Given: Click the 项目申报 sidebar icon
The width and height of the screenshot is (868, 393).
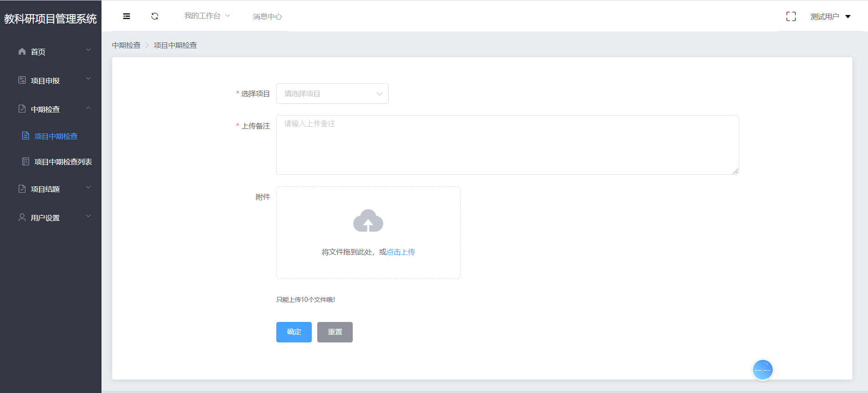Looking at the screenshot, I should coord(22,80).
